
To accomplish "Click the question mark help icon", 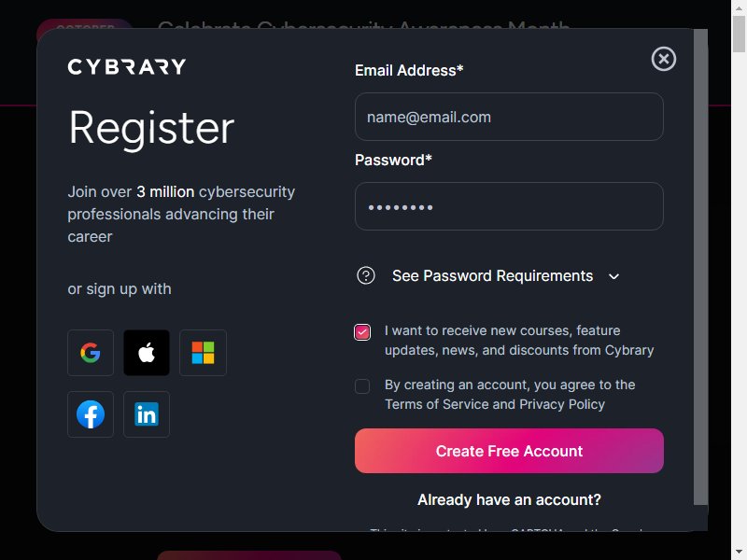I will pos(366,275).
